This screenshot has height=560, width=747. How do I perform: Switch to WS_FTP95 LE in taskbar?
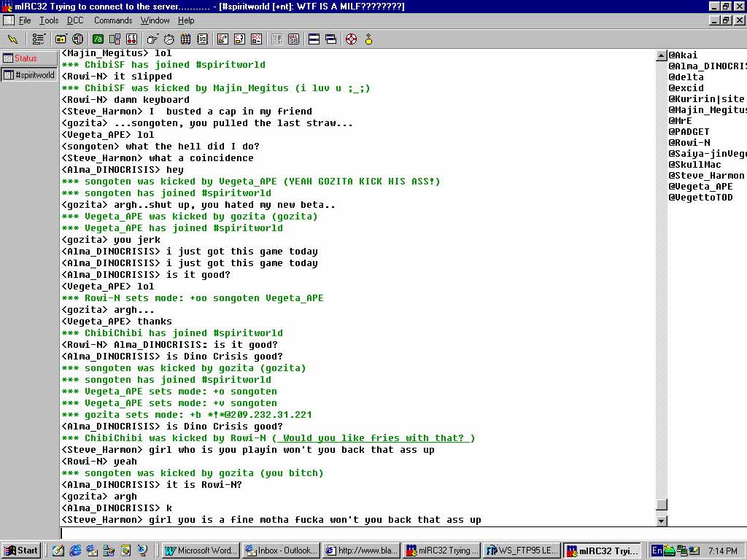click(522, 551)
